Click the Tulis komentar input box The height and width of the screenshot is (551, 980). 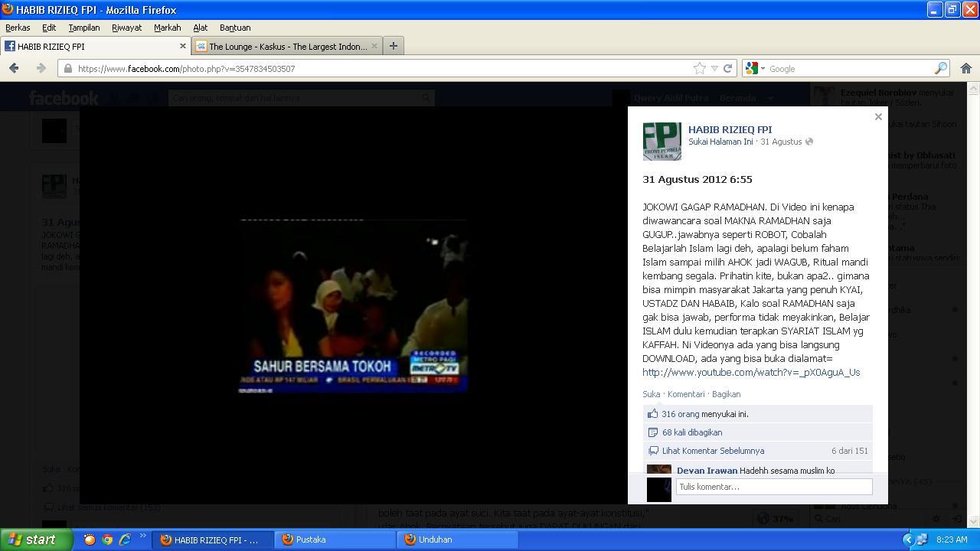774,487
